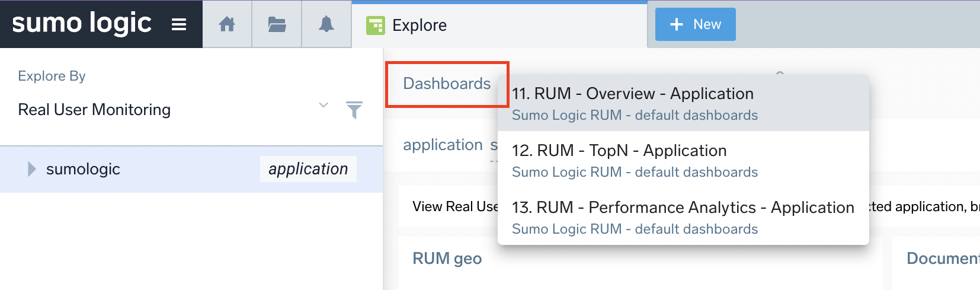980x290 pixels.
Task: Click the application tag on sumologic row
Action: click(308, 169)
